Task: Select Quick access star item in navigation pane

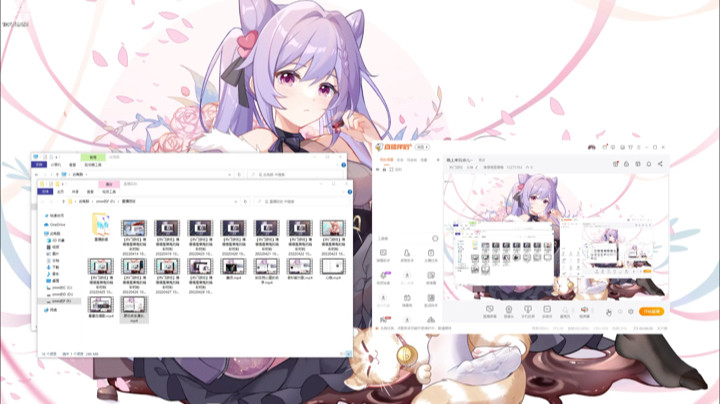Action: point(54,215)
